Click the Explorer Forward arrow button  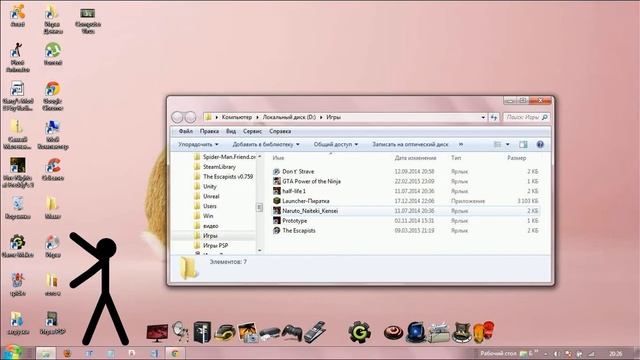click(191, 117)
